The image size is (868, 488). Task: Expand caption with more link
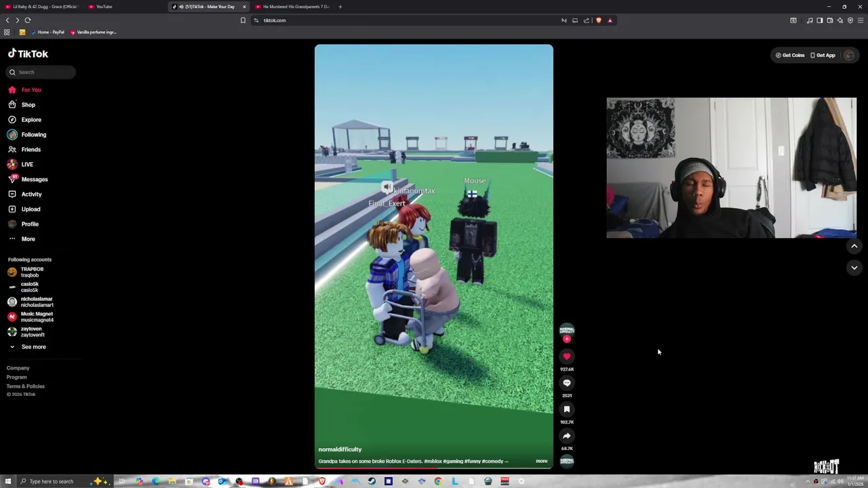tap(541, 461)
